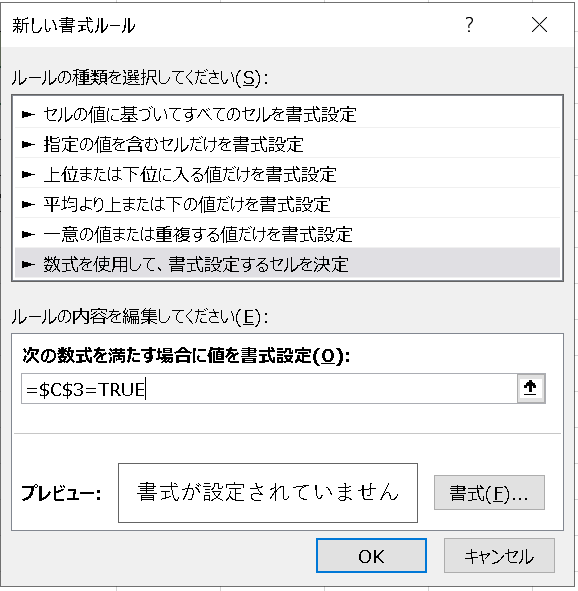Select 数式を使用して、書式設定するセルを決定
The height and width of the screenshot is (591, 578).
(x=287, y=264)
